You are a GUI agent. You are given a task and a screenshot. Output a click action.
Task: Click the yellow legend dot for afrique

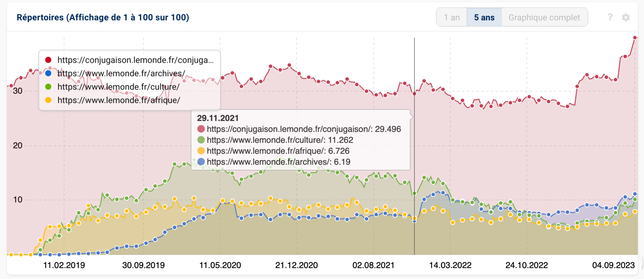coord(48,100)
